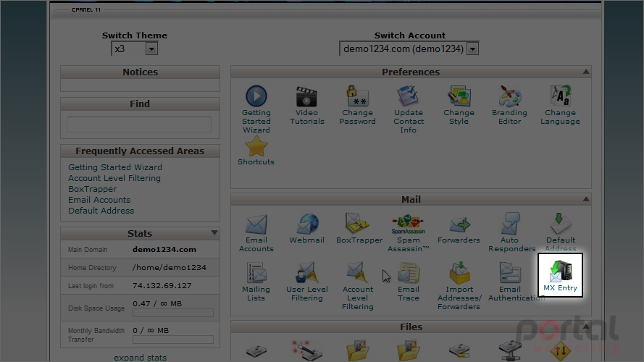
Task: Click Account Level Filtering link in sidebar
Action: 114,178
